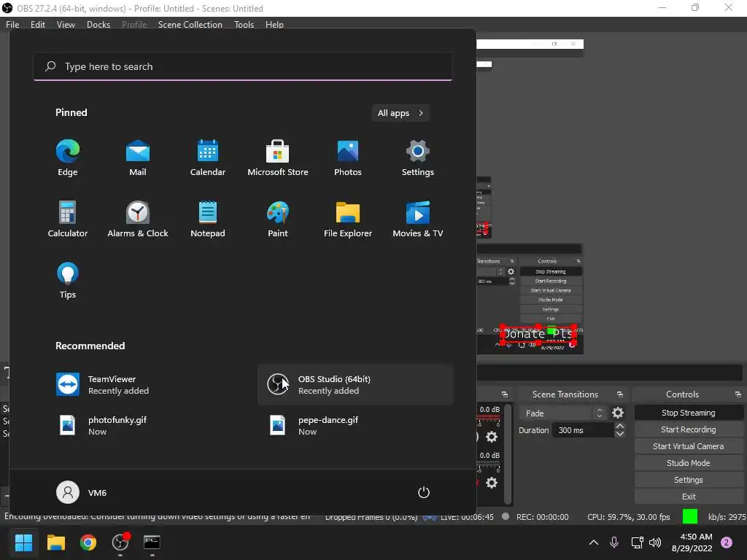The width and height of the screenshot is (747, 560).
Task: Click the Exit button in Controls
Action: coord(689,496)
